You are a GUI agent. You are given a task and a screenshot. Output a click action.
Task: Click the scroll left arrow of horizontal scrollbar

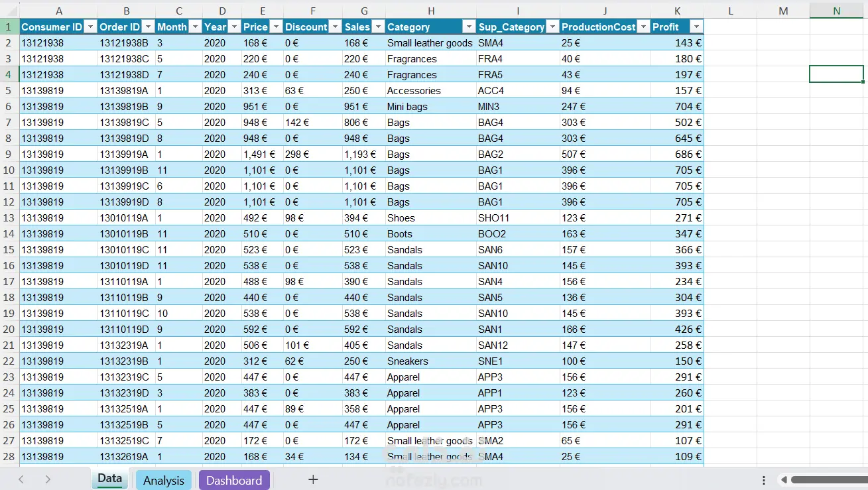(x=784, y=479)
